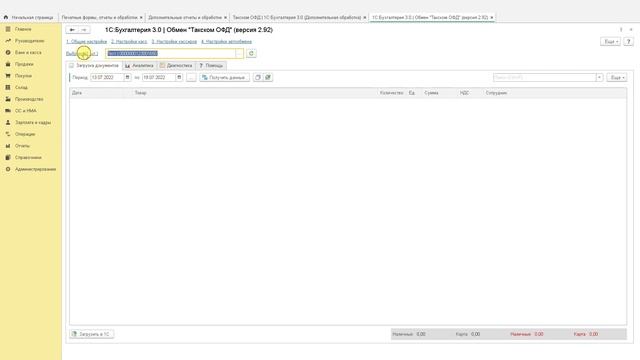Open calendar for the period end date
The image size is (640, 360).
[179, 77]
